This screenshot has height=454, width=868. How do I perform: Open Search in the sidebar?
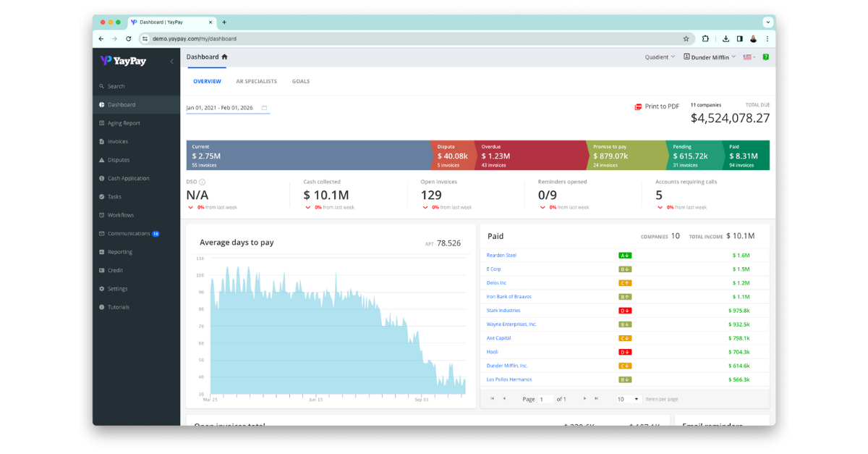coord(116,86)
